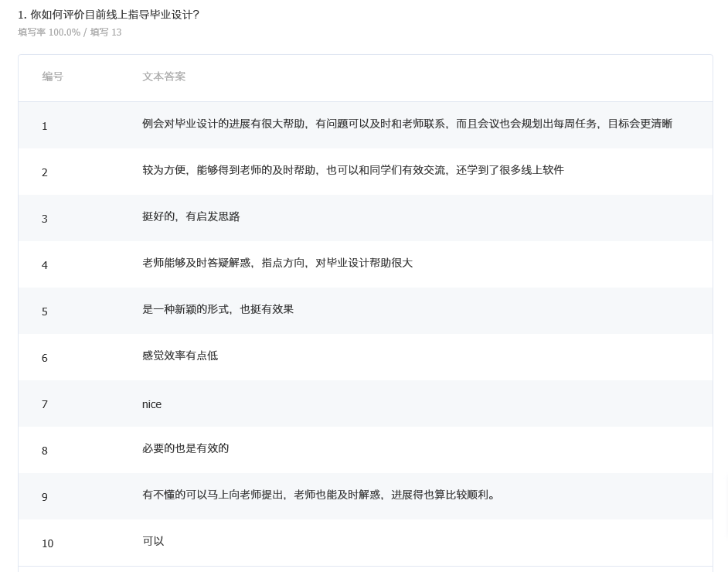Click the 填写 13 response count

[x=106, y=32]
